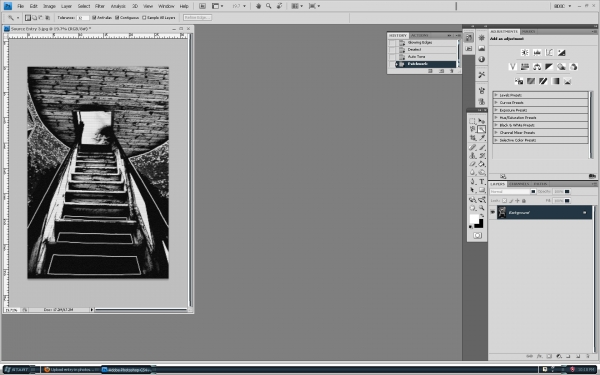The width and height of the screenshot is (600, 375).
Task: Open Adobe Photoshop taskbar button
Action: coord(127,370)
